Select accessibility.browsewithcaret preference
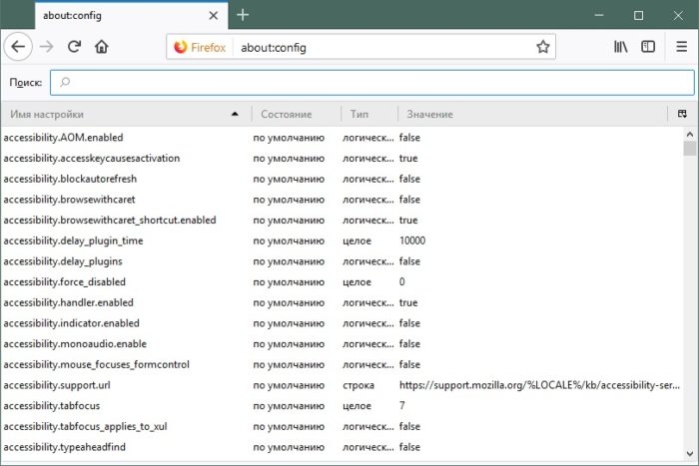The image size is (699, 466). (341, 199)
